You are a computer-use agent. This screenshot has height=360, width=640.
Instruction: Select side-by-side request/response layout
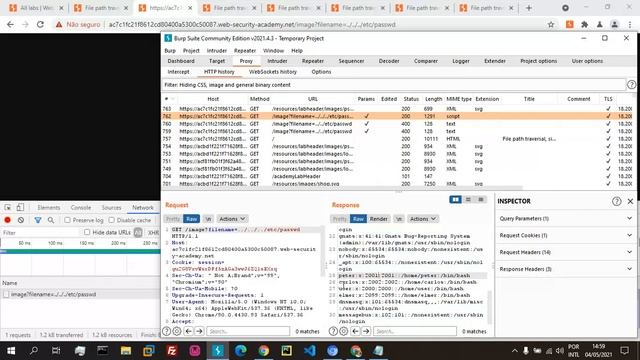point(455,199)
